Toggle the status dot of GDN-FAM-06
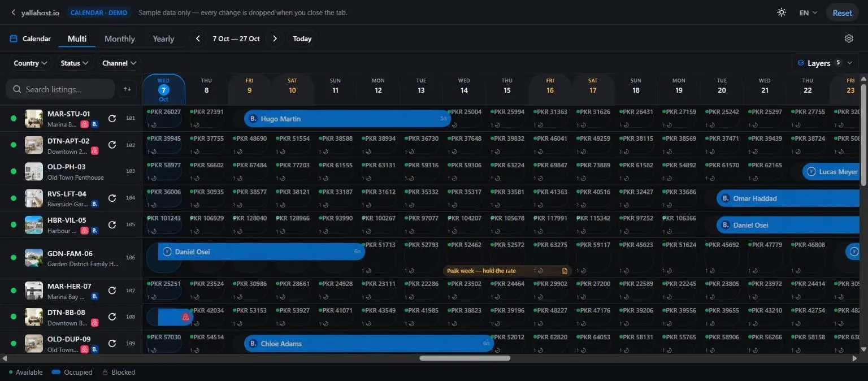The height and width of the screenshot is (381, 868). (x=14, y=257)
